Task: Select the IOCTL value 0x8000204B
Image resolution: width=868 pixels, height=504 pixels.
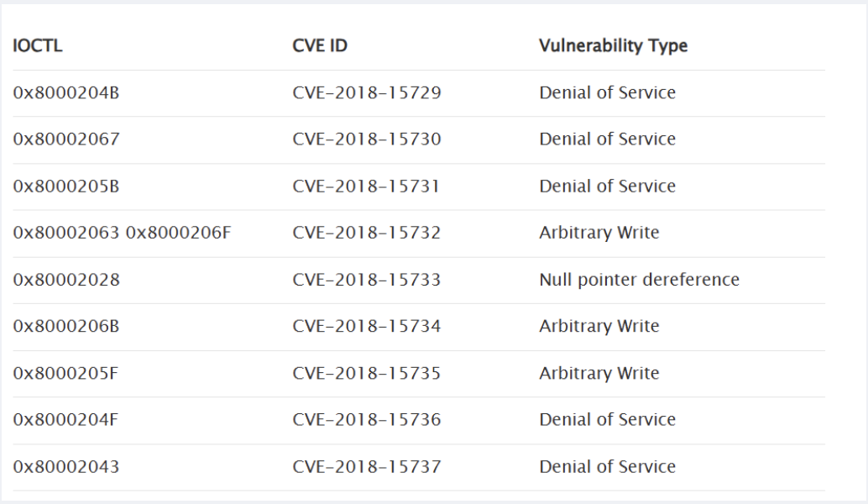Action: click(65, 92)
